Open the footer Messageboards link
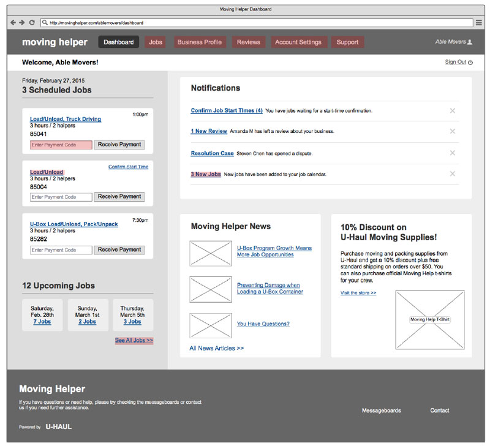The image size is (490, 448). [381, 411]
